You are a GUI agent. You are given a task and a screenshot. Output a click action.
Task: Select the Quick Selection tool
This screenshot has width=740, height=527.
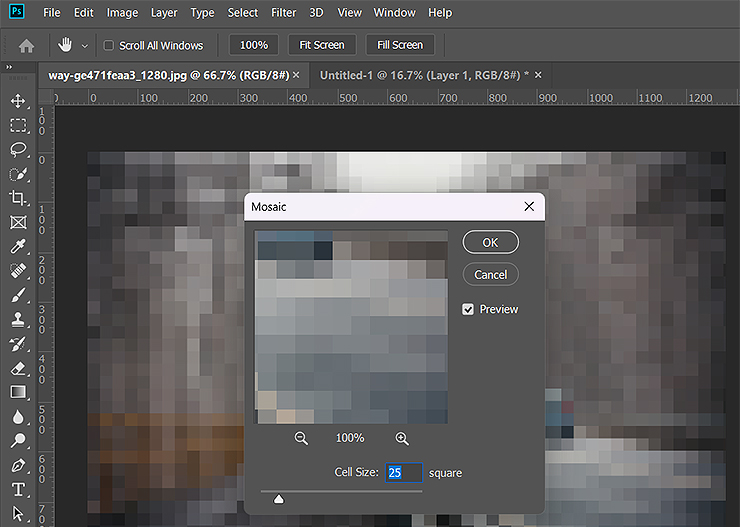[18, 174]
